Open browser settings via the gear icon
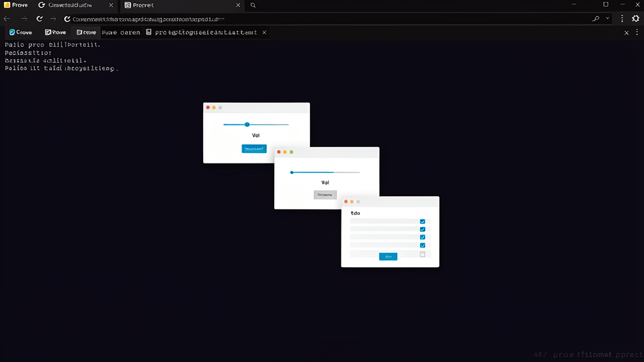 (x=636, y=18)
